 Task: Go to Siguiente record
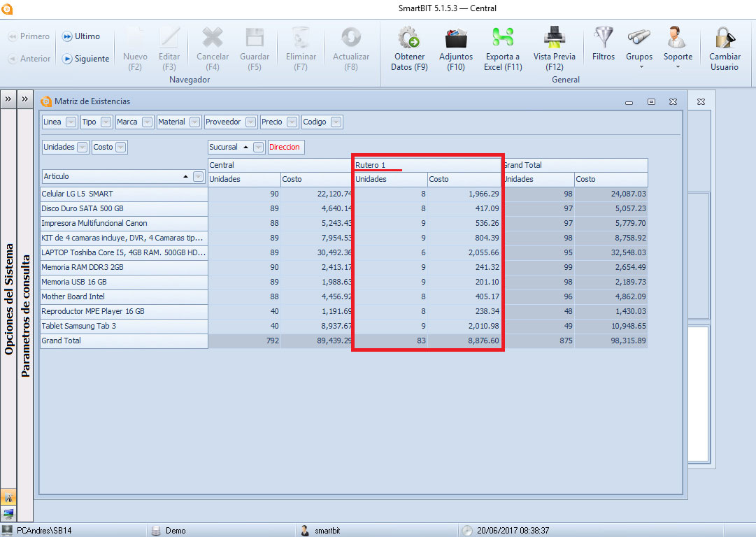(x=85, y=58)
